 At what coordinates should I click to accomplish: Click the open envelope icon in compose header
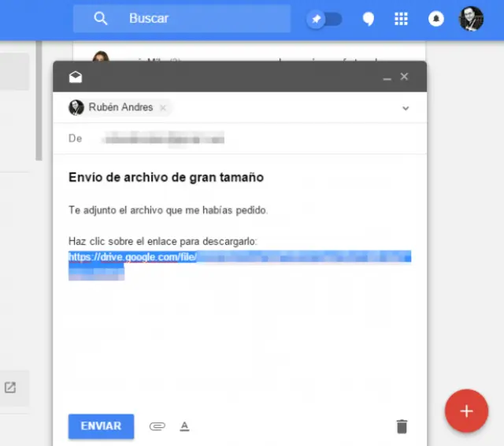76,77
